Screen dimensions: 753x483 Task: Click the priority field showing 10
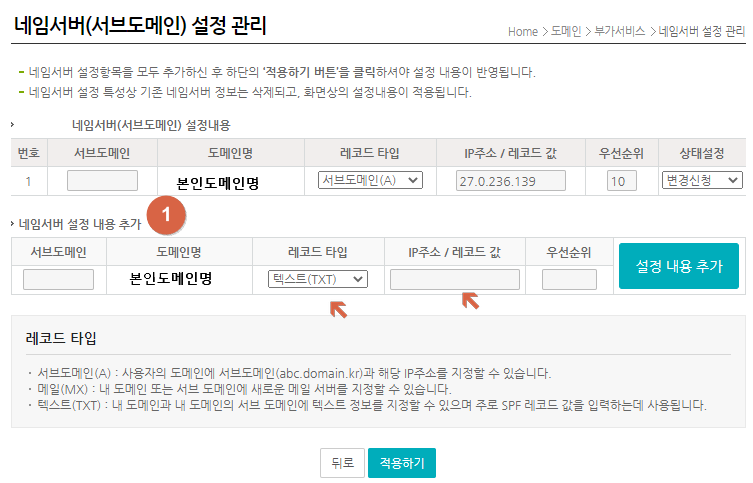point(622,181)
